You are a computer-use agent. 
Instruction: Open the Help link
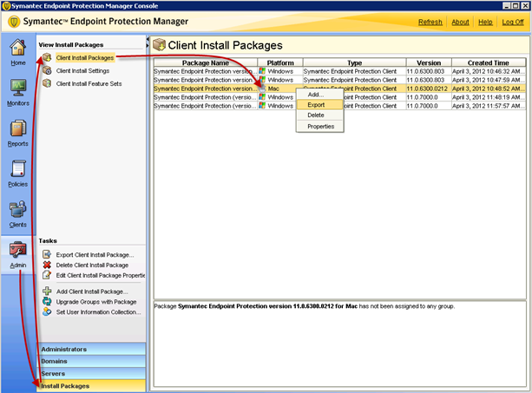click(x=485, y=22)
